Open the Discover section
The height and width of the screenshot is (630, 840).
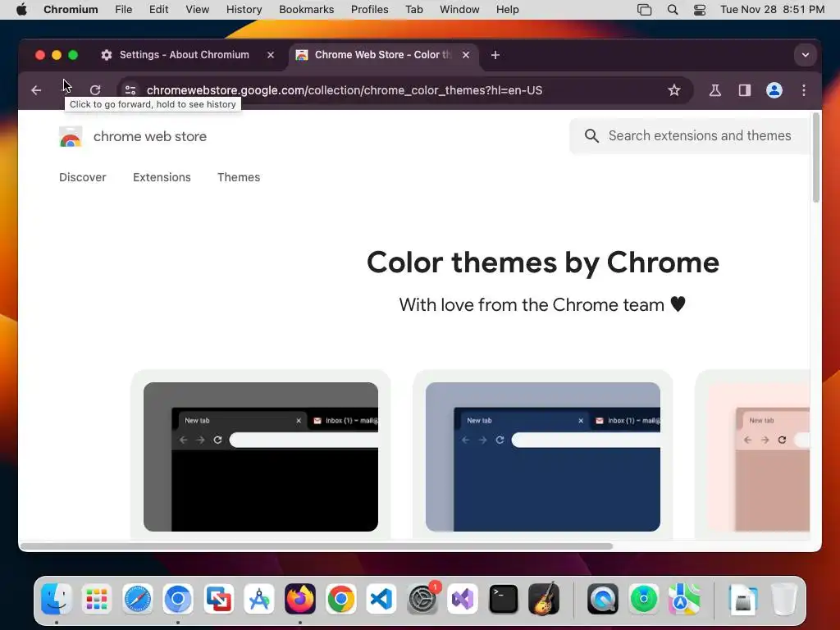(x=83, y=177)
